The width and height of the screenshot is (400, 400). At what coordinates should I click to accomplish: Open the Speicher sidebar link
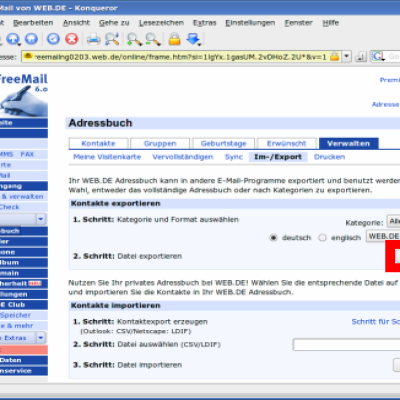15,315
